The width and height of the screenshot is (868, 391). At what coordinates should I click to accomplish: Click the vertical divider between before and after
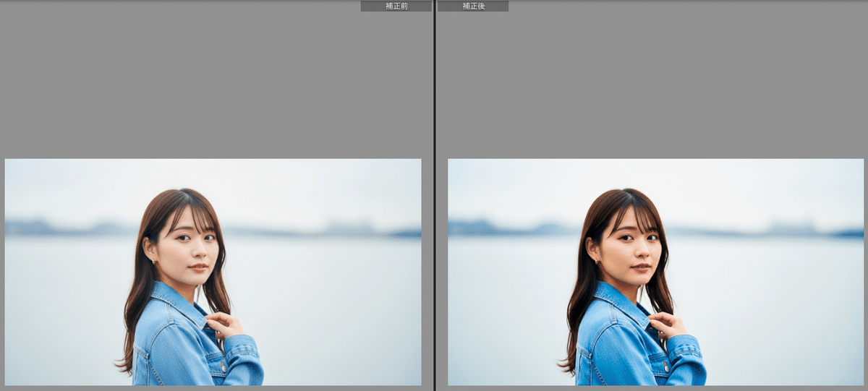coord(434,195)
